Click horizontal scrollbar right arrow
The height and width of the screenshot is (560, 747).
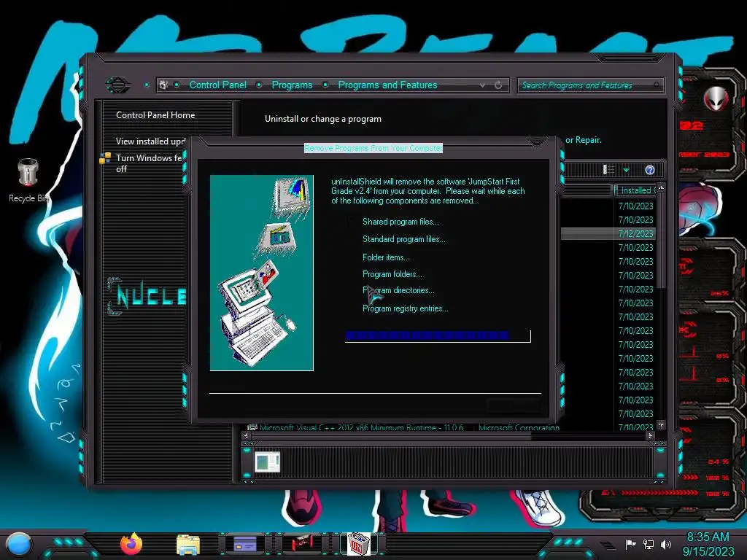(x=650, y=435)
